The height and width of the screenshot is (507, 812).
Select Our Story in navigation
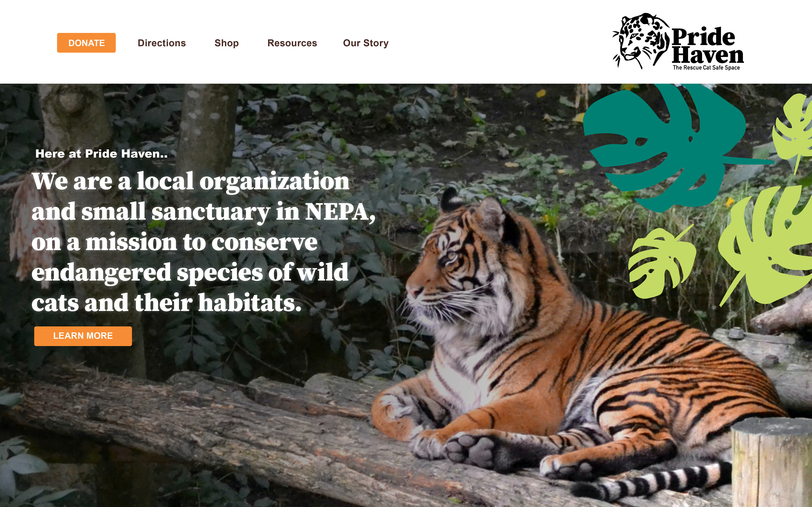(366, 43)
